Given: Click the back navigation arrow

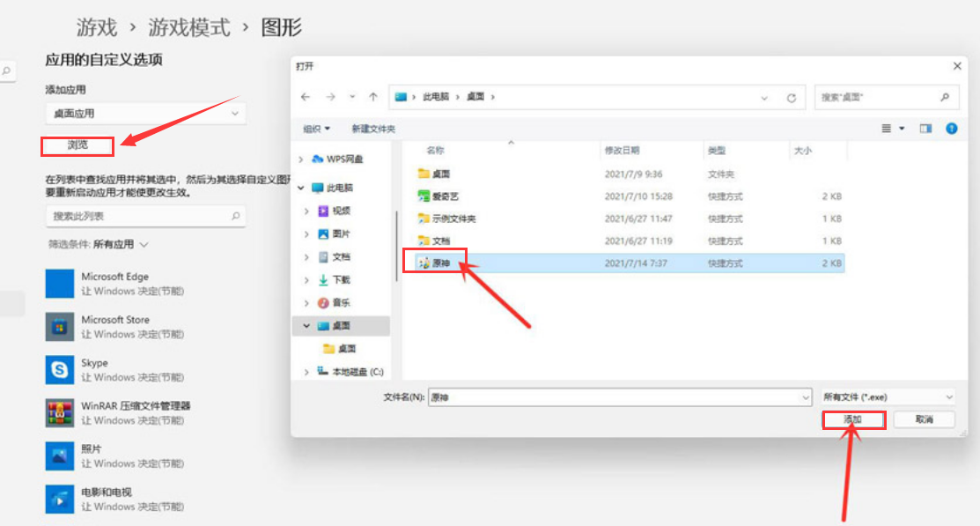Looking at the screenshot, I should (306, 97).
